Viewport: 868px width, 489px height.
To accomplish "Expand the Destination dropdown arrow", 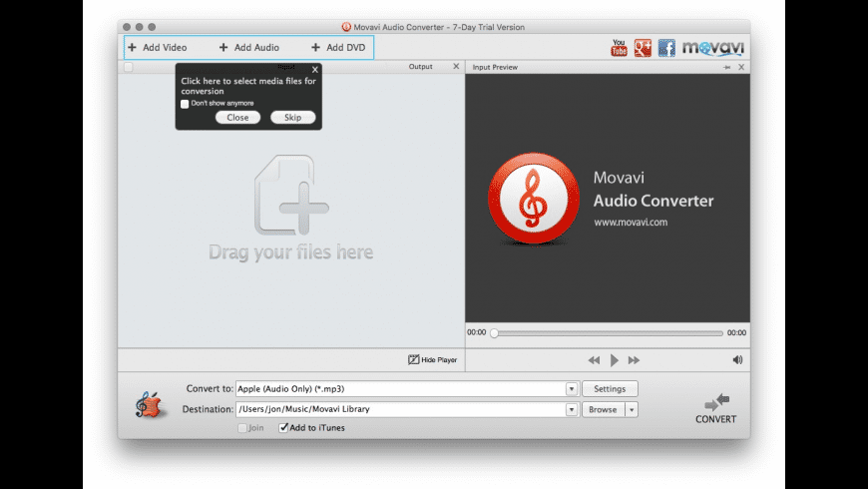I will (572, 409).
